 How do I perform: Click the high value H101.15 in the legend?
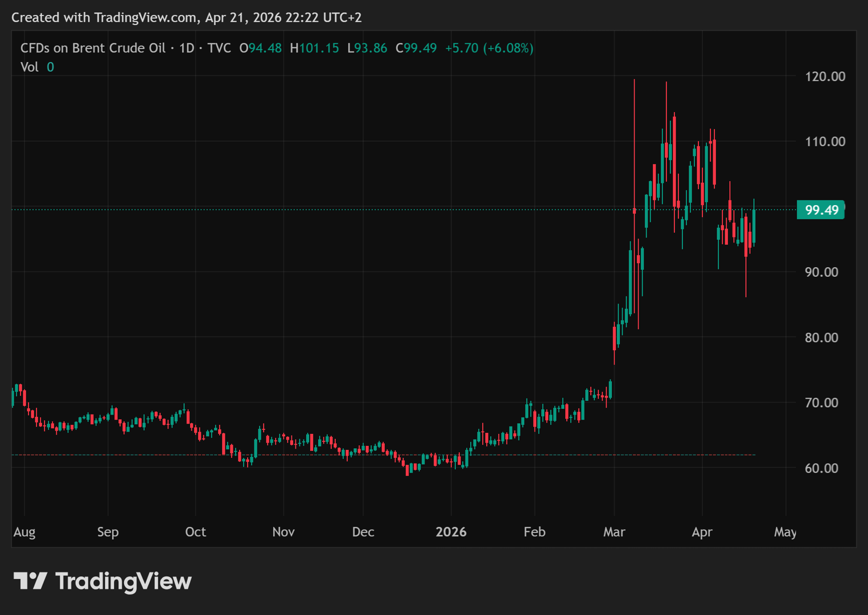click(x=314, y=48)
